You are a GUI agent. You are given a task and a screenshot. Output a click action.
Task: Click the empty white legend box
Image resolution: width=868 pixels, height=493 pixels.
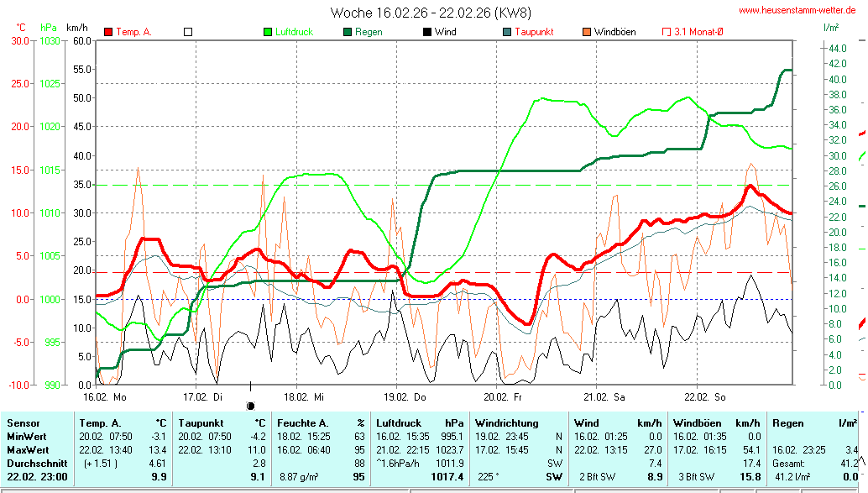188,32
